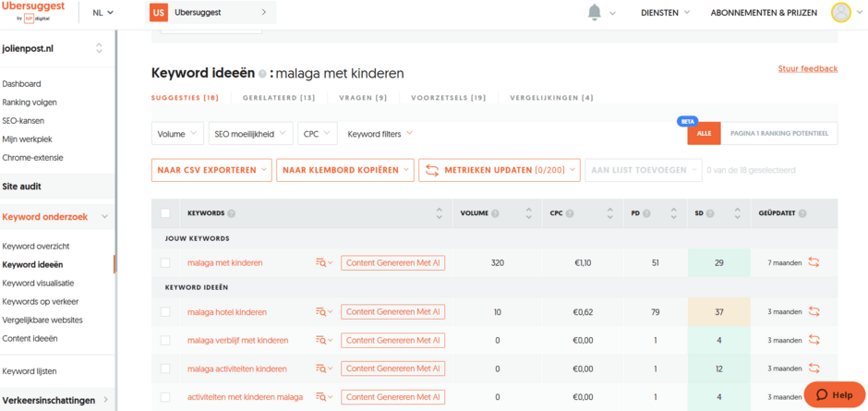
Task: Click the Volume column info icon
Action: point(496,213)
